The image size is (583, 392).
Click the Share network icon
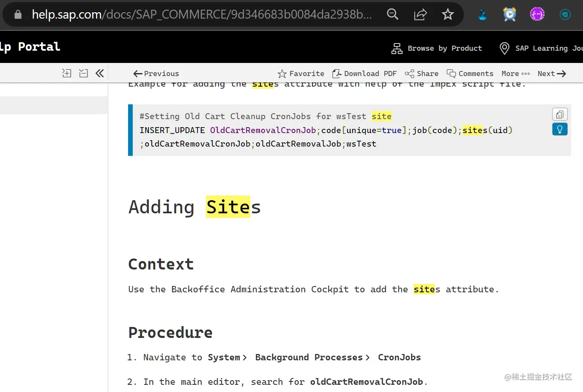409,73
